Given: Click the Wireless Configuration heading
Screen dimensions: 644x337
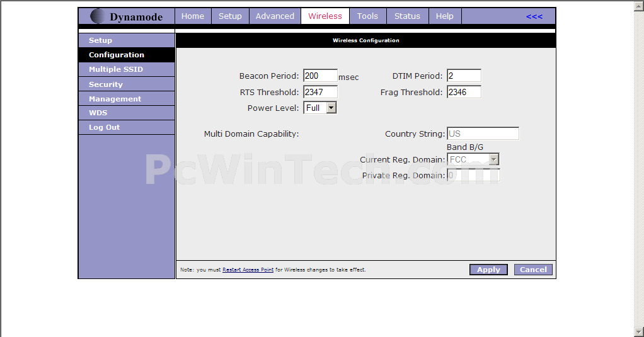Looking at the screenshot, I should tap(365, 40).
